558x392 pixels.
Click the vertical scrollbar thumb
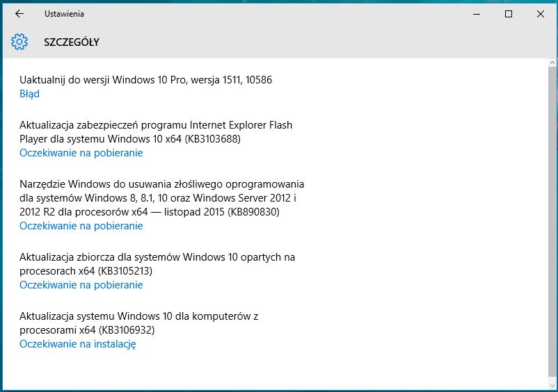(x=552, y=222)
